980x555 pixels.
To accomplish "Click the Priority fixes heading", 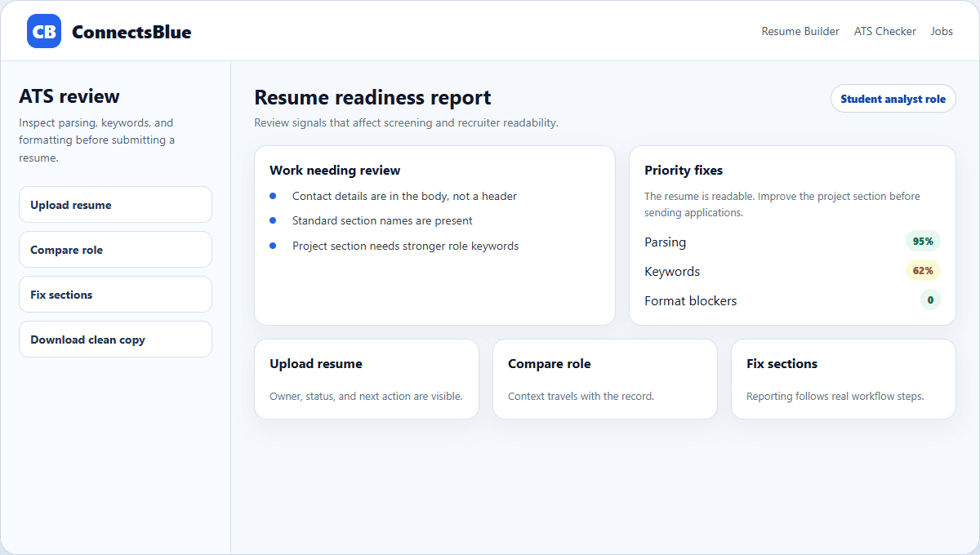I will [x=684, y=171].
